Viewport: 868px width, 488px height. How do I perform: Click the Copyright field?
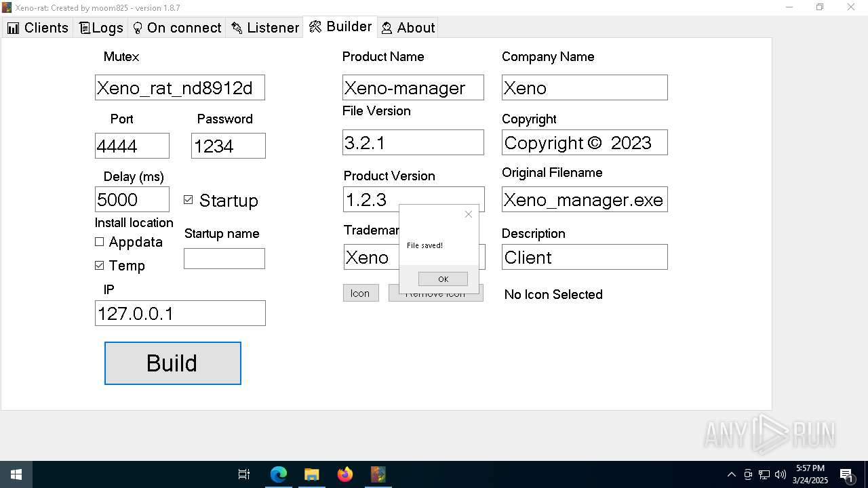[x=585, y=142]
